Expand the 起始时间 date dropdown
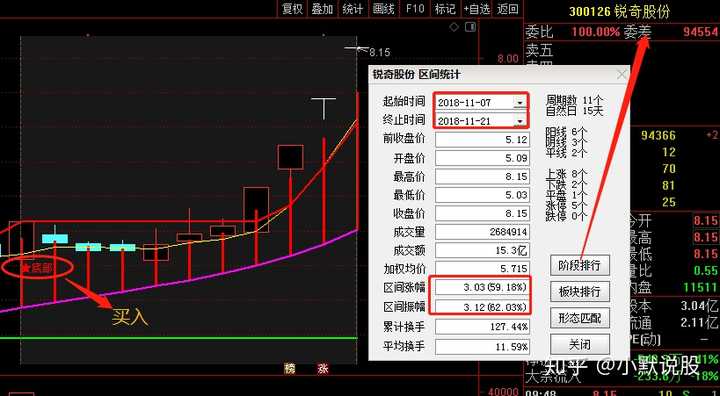Image resolution: width=720 pixels, height=396 pixels. click(520, 102)
